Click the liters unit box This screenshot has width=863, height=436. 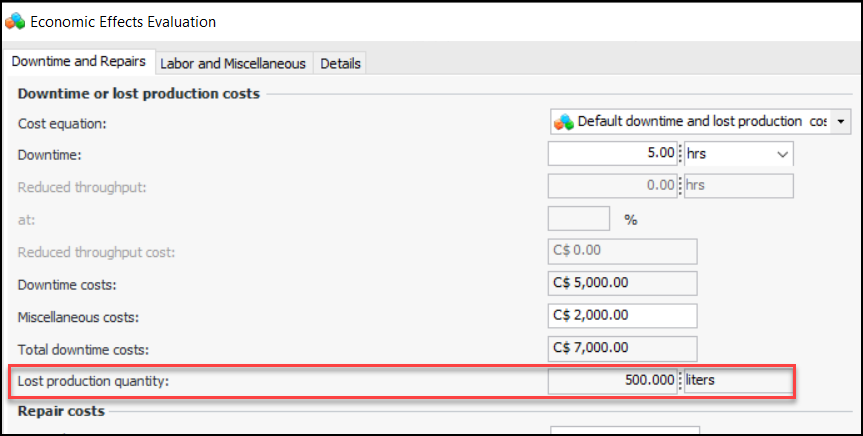pyautogui.click(x=739, y=381)
